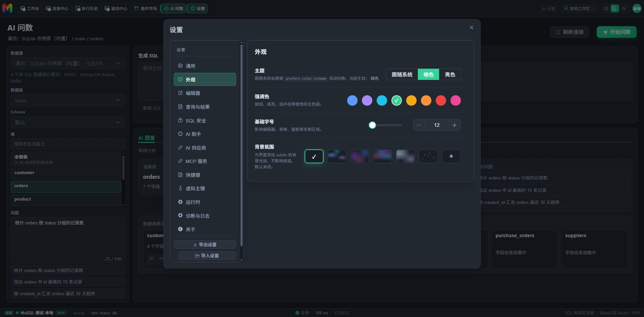The image size is (644, 317).
Task: Add a custom background with the plus tile
Action: coord(451,156)
